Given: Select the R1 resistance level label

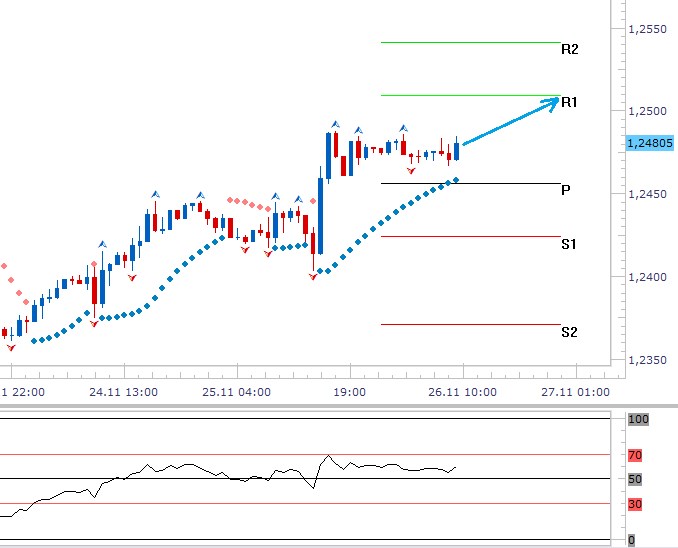Looking at the screenshot, I should tap(569, 103).
